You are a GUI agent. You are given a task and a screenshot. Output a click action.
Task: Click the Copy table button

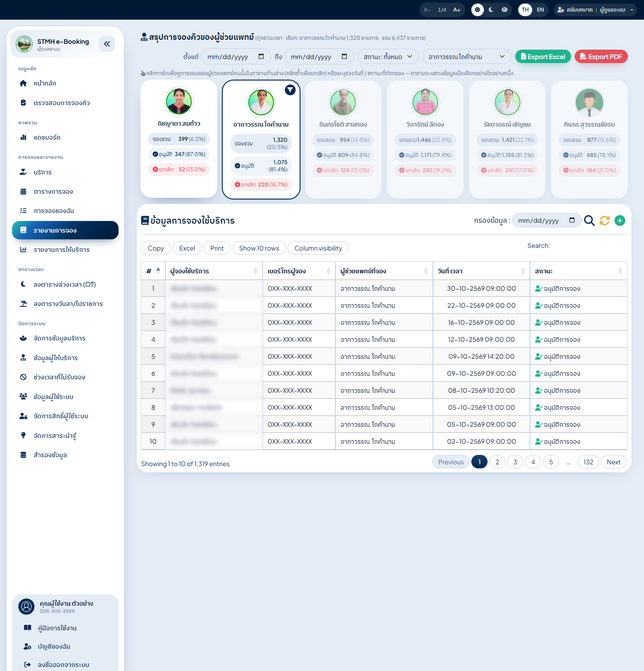click(x=156, y=248)
